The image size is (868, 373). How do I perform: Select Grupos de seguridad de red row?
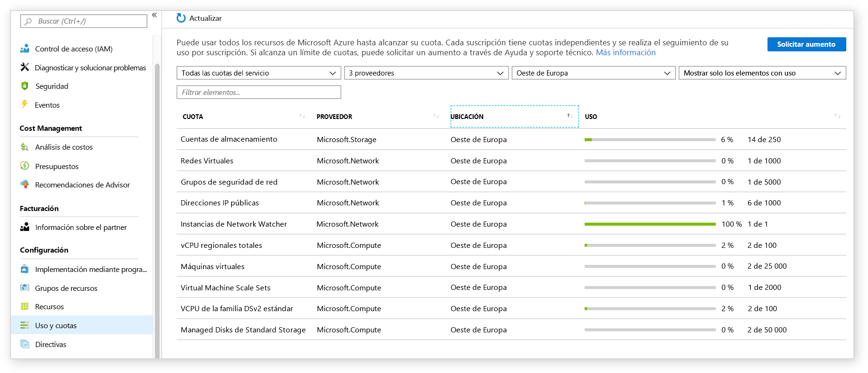(511, 182)
